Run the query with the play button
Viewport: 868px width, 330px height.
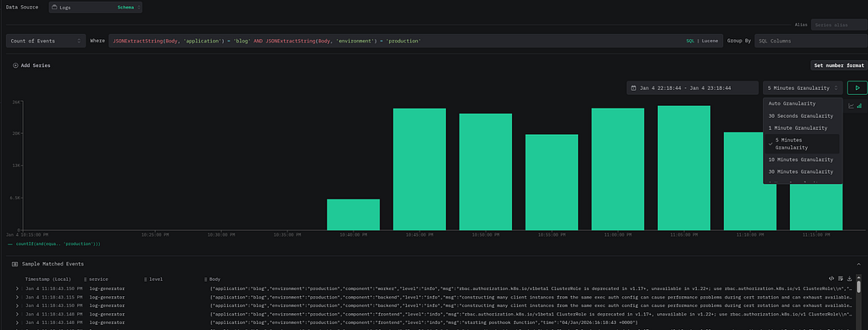click(857, 87)
